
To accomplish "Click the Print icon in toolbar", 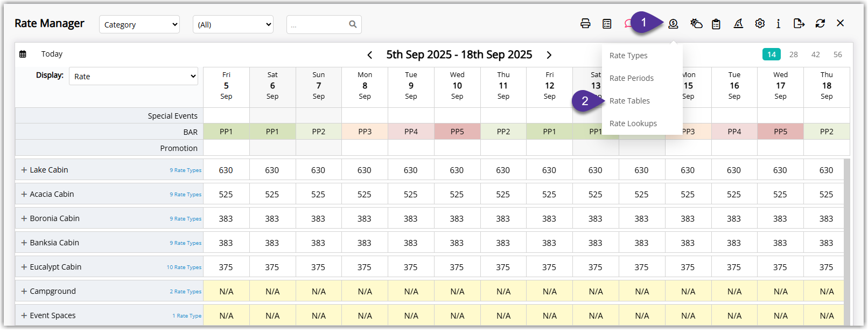I will coord(585,23).
